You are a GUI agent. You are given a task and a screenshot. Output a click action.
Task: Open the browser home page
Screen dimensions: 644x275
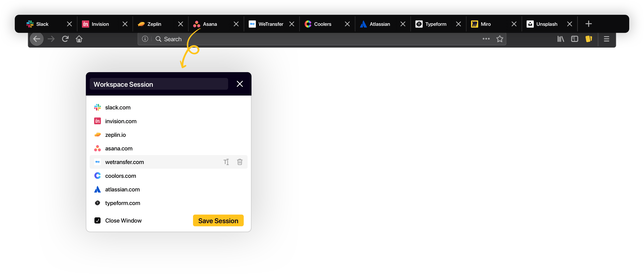point(79,39)
